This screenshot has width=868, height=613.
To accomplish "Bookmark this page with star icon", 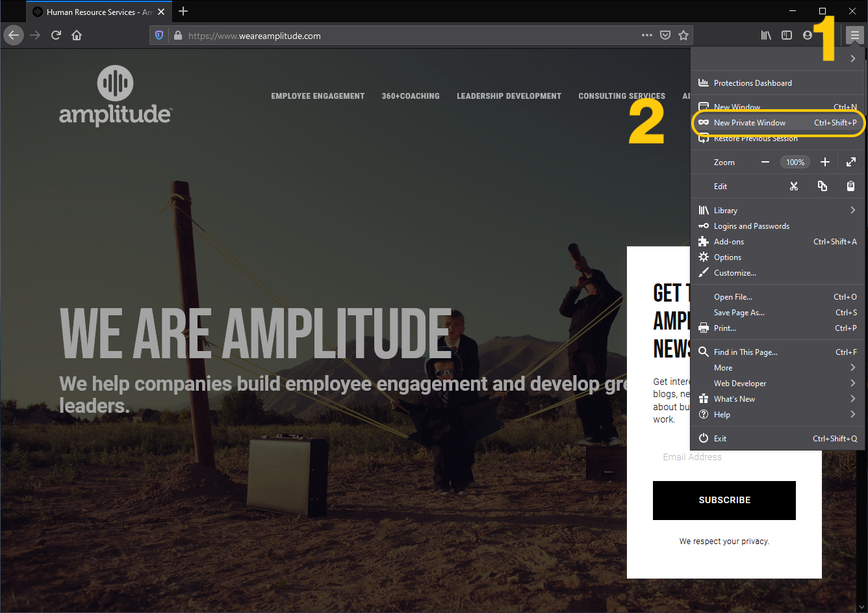I will tap(683, 35).
